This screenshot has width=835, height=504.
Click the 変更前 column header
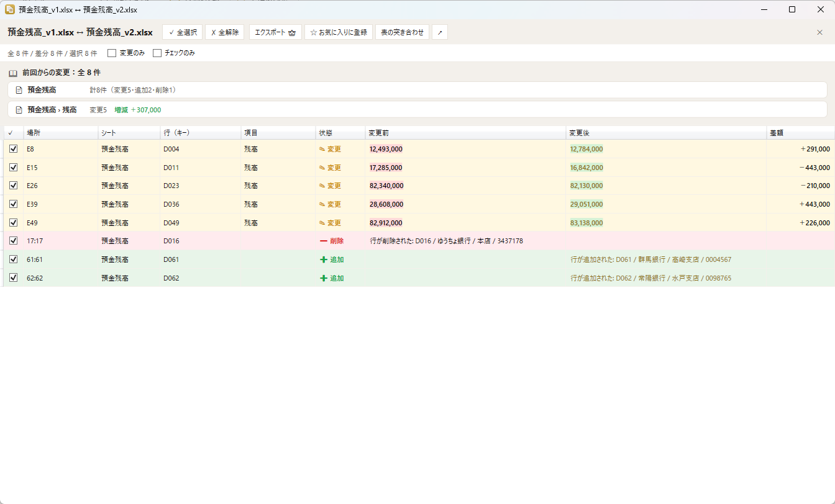(x=465, y=133)
